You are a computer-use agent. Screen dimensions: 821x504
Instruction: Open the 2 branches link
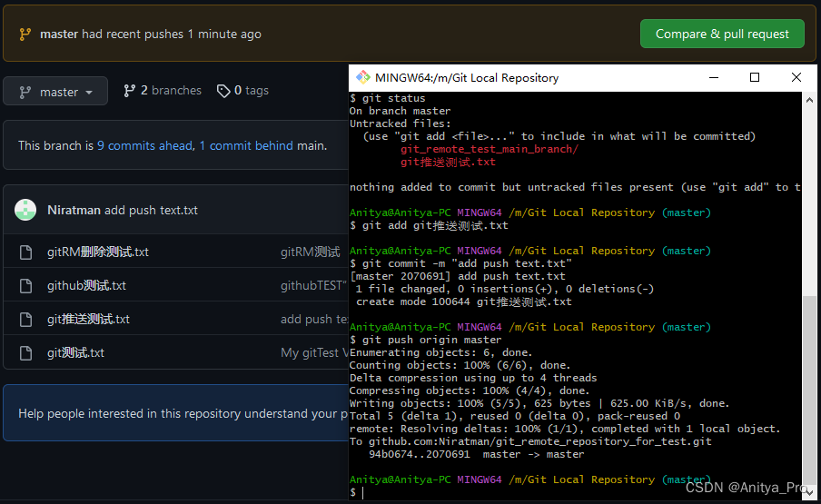[x=163, y=91]
